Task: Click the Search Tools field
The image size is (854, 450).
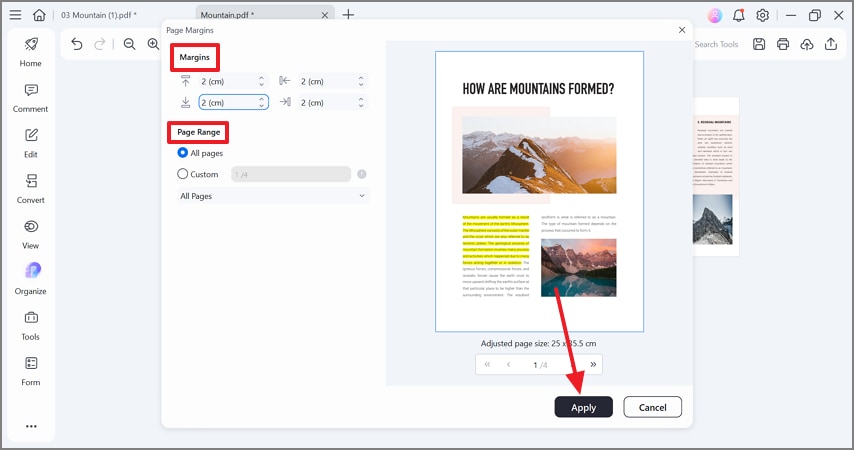Action: point(716,44)
